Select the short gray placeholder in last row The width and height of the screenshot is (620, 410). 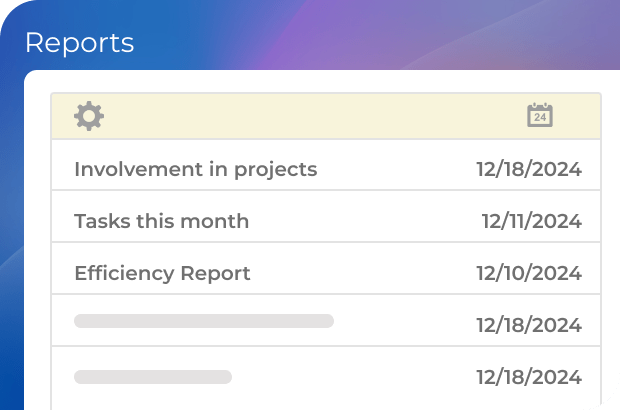pyautogui.click(x=153, y=377)
